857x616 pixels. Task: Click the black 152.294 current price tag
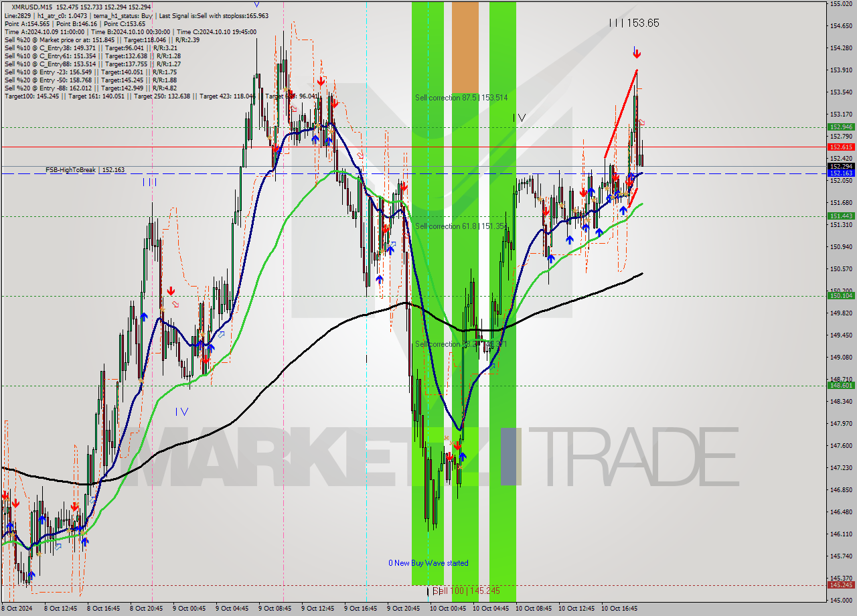pos(841,166)
